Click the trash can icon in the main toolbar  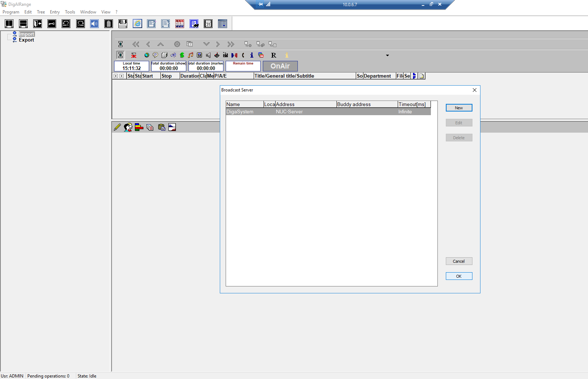[x=108, y=24]
